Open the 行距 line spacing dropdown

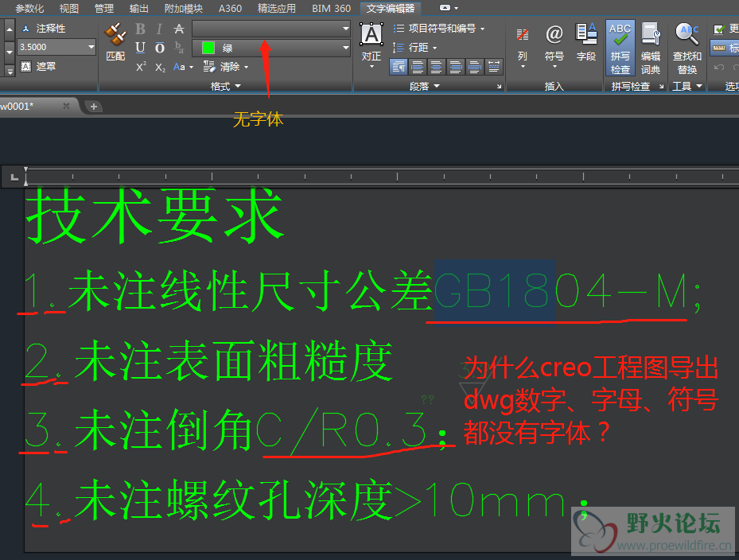point(414,48)
